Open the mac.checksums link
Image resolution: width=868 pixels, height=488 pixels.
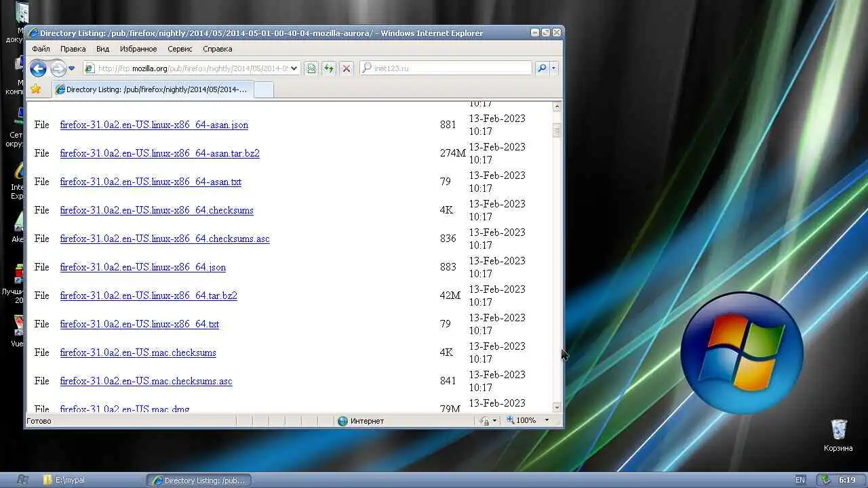coord(138,352)
